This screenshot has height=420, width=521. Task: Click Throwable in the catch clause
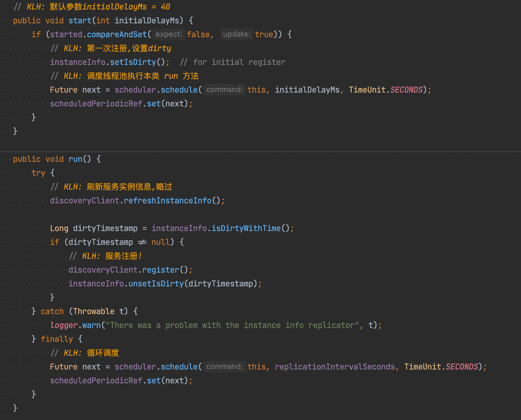coord(94,311)
